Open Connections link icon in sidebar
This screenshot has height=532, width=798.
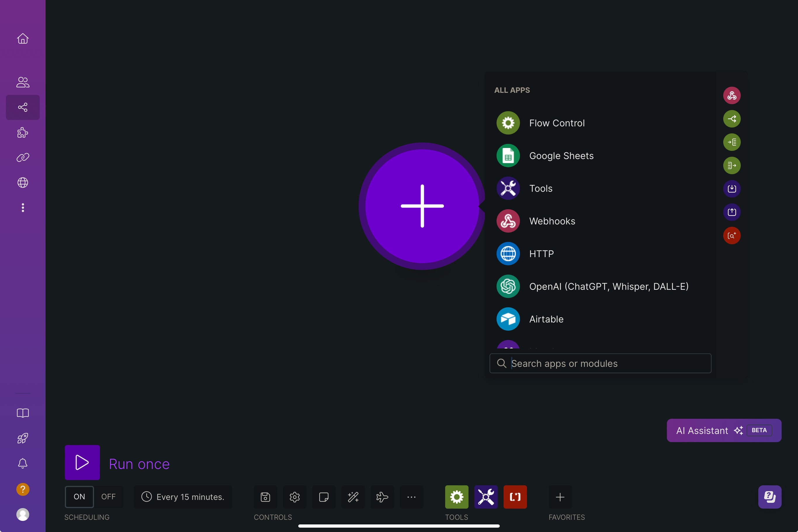coord(23,157)
